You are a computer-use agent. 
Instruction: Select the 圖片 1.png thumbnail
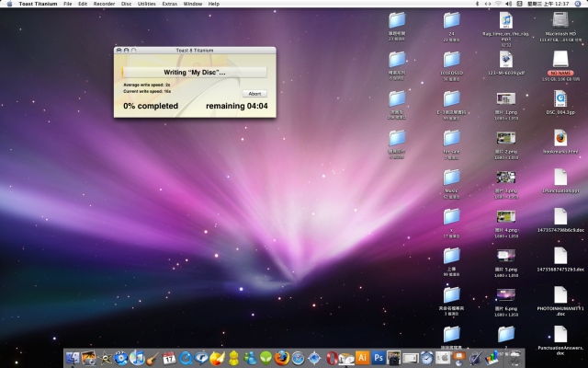tap(506, 99)
